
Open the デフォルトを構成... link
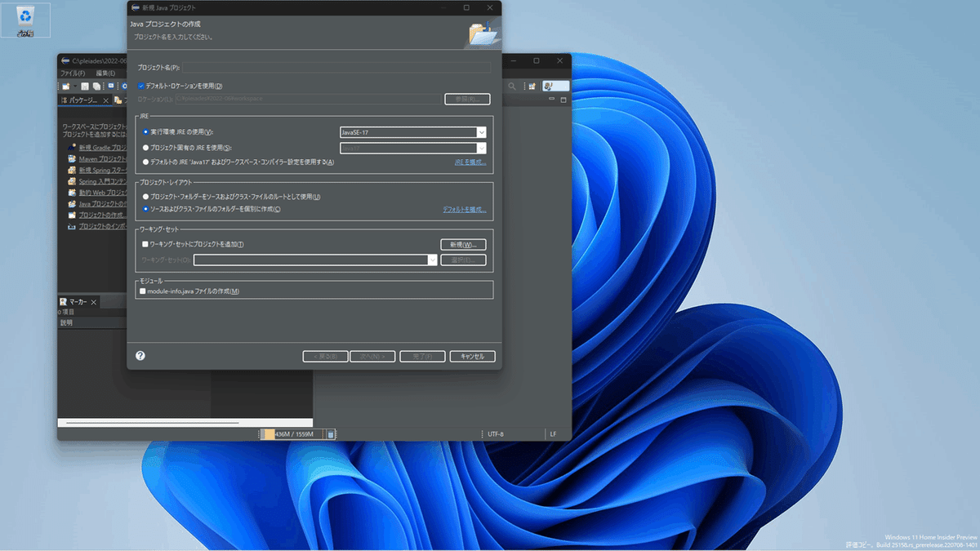tap(464, 209)
